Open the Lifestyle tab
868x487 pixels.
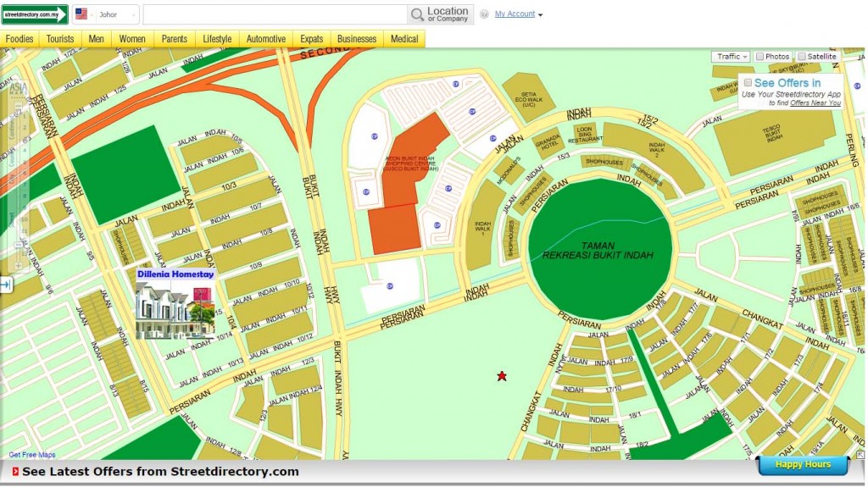click(x=217, y=39)
